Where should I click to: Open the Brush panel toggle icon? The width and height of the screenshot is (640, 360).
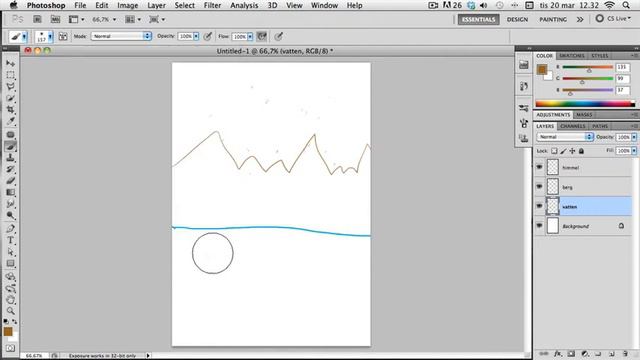tap(63, 36)
